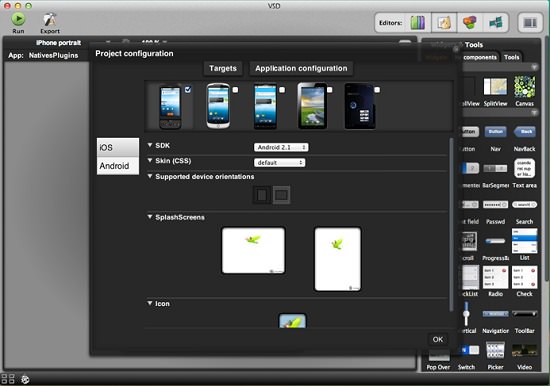Select the Passwd field widget
The height and width of the screenshot is (386, 550).
tap(495, 205)
